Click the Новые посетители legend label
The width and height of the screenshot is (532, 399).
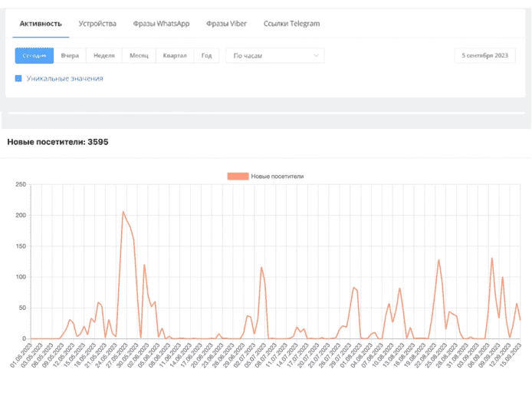(x=277, y=176)
